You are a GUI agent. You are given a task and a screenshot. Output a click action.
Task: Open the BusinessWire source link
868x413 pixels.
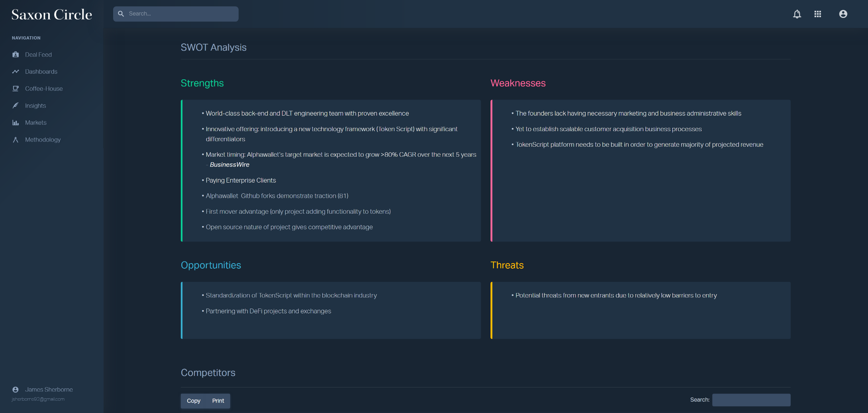tap(229, 165)
